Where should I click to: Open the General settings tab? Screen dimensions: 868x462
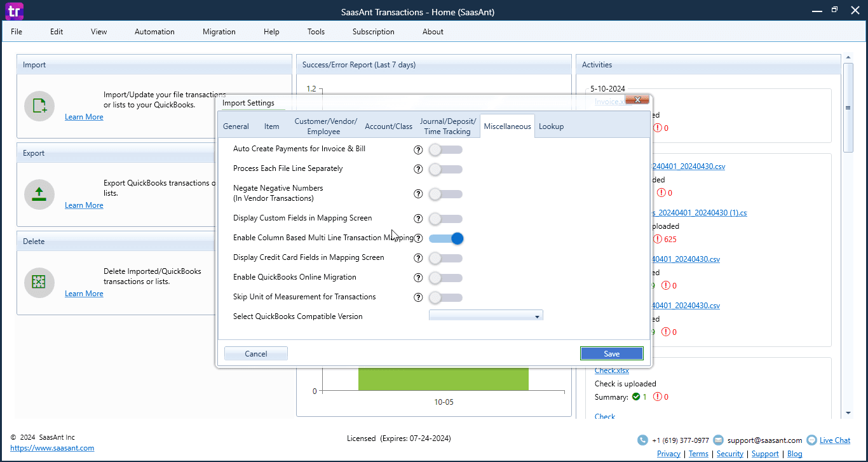click(236, 126)
